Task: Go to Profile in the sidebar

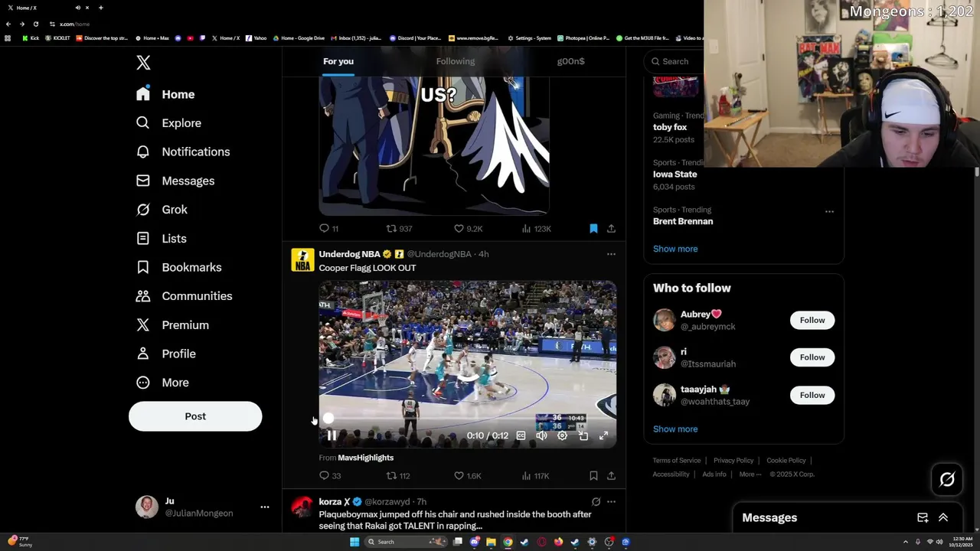Action: pyautogui.click(x=166, y=354)
